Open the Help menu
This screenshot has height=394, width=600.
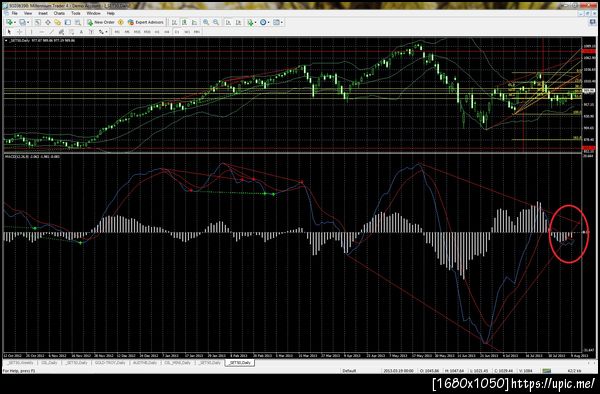pos(111,13)
